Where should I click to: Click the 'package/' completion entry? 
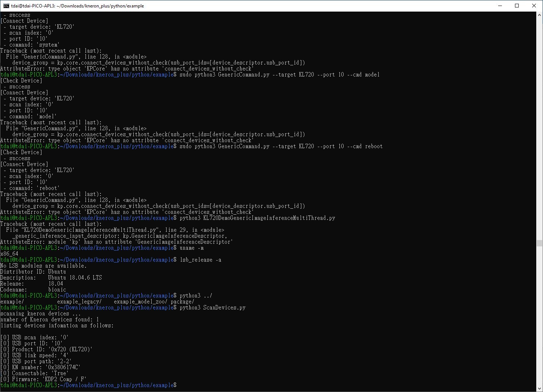[x=183, y=302]
